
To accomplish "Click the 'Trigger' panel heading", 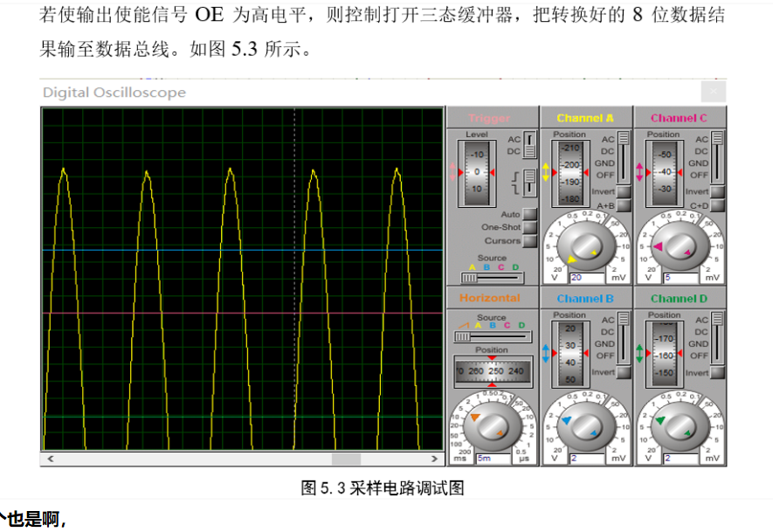I will (489, 118).
